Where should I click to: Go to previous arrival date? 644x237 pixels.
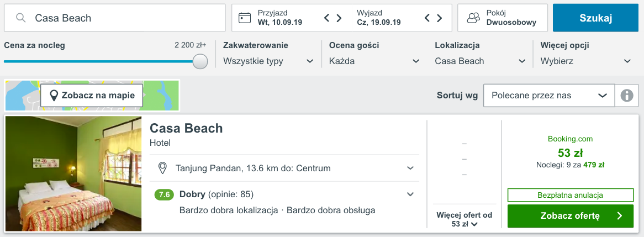(x=326, y=18)
